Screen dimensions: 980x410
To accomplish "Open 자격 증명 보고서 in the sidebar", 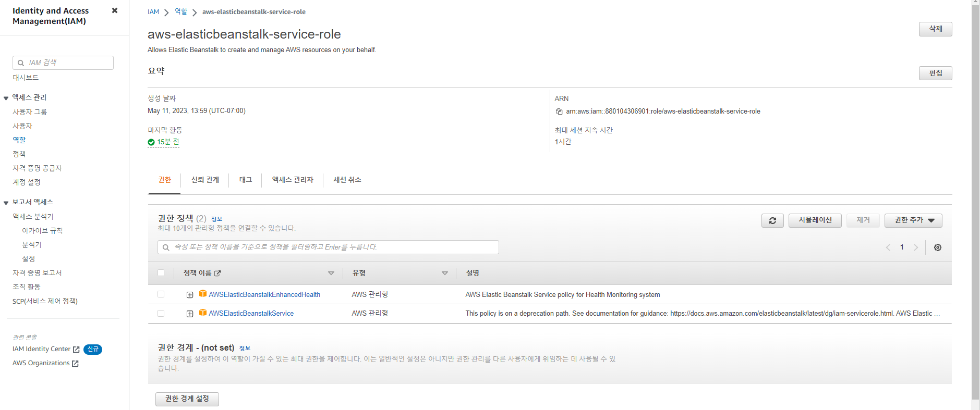I will pos(37,273).
